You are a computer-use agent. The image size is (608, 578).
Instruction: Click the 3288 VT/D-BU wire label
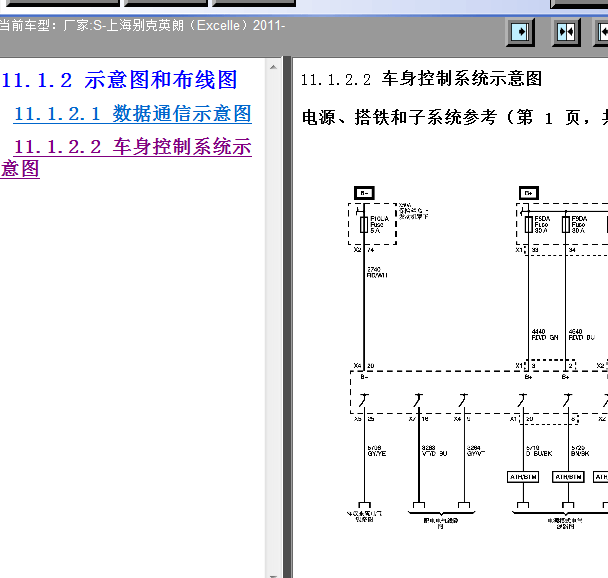click(x=435, y=450)
